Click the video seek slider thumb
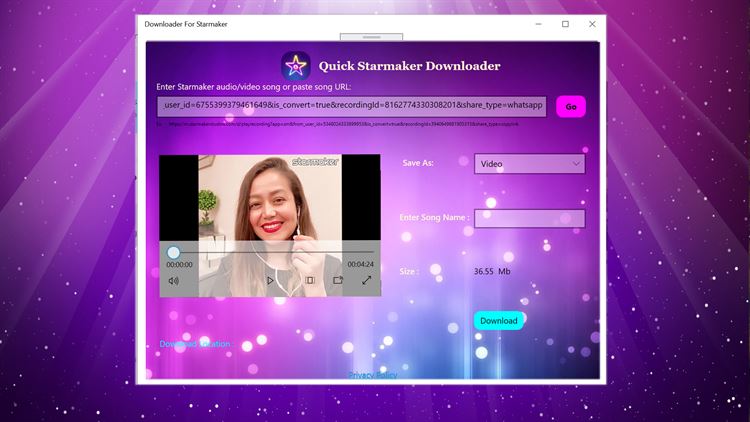Screen dimensions: 750x422 [x=174, y=252]
